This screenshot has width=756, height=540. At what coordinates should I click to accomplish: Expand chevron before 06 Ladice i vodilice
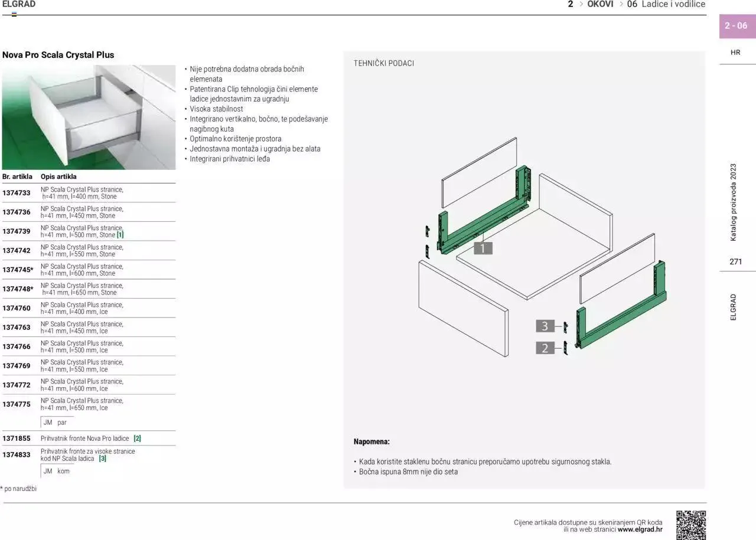tap(621, 4)
